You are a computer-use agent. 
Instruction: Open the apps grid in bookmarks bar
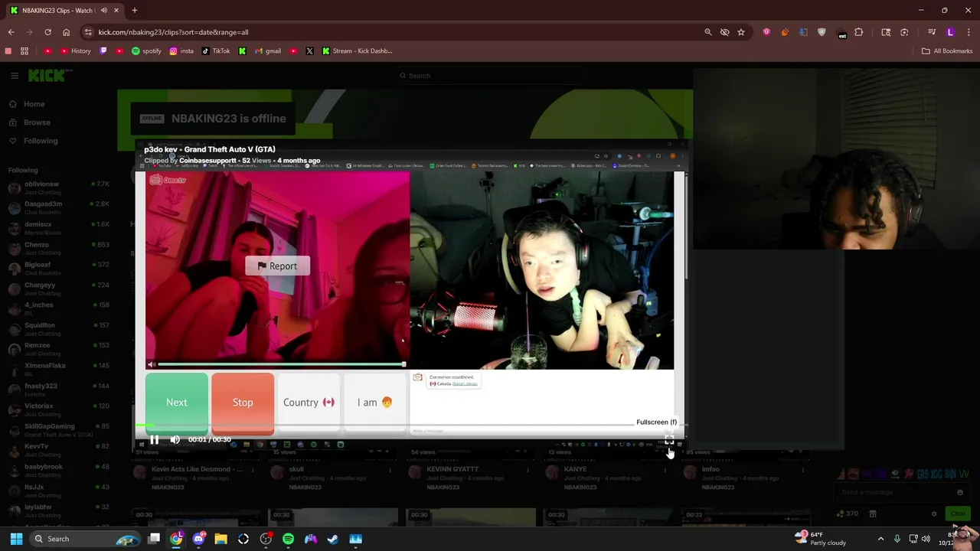[24, 51]
